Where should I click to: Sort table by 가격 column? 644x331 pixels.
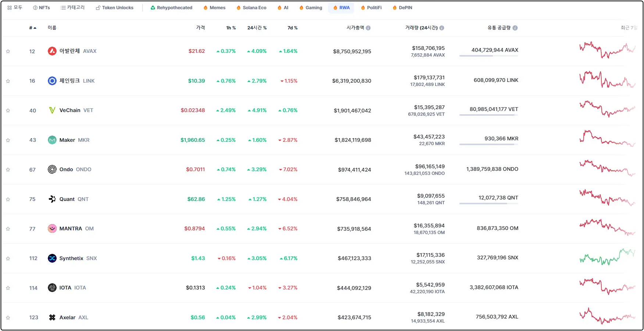coord(200,28)
